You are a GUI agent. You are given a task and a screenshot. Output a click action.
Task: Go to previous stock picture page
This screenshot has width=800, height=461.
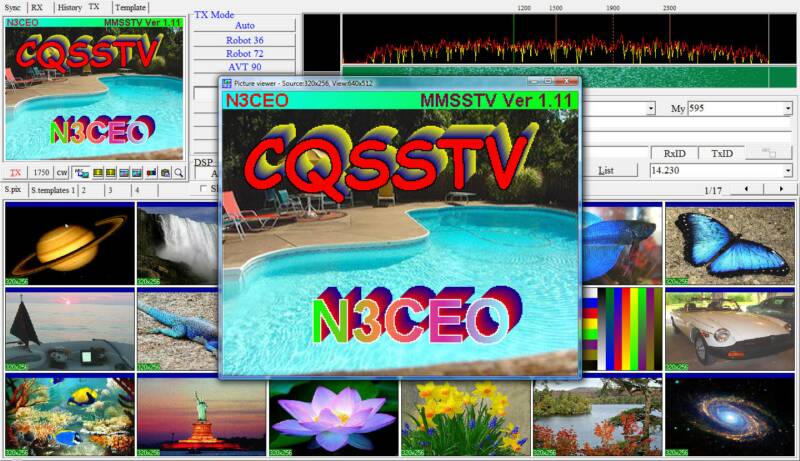(x=746, y=189)
